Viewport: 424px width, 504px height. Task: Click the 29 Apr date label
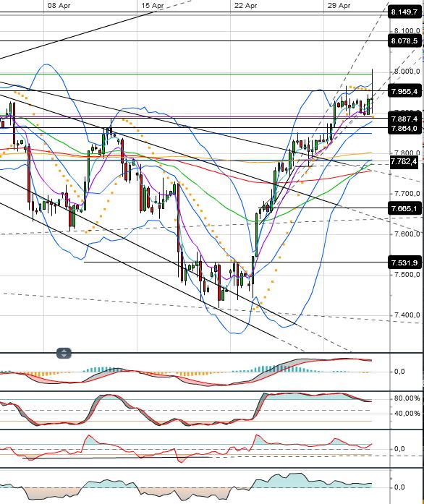coord(339,6)
